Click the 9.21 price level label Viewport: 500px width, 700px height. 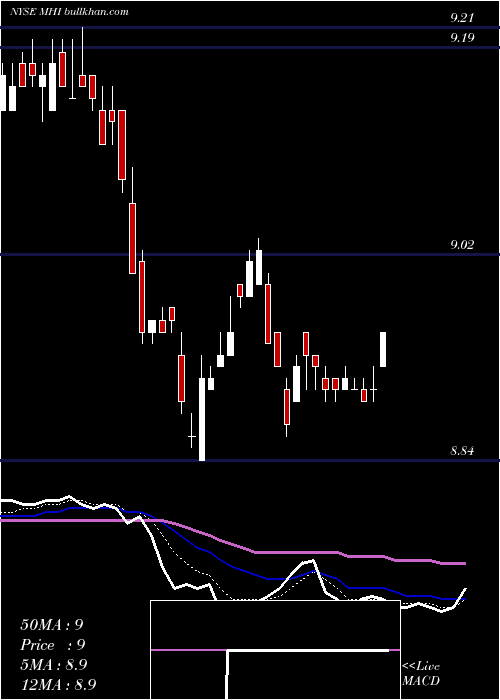[462, 18]
